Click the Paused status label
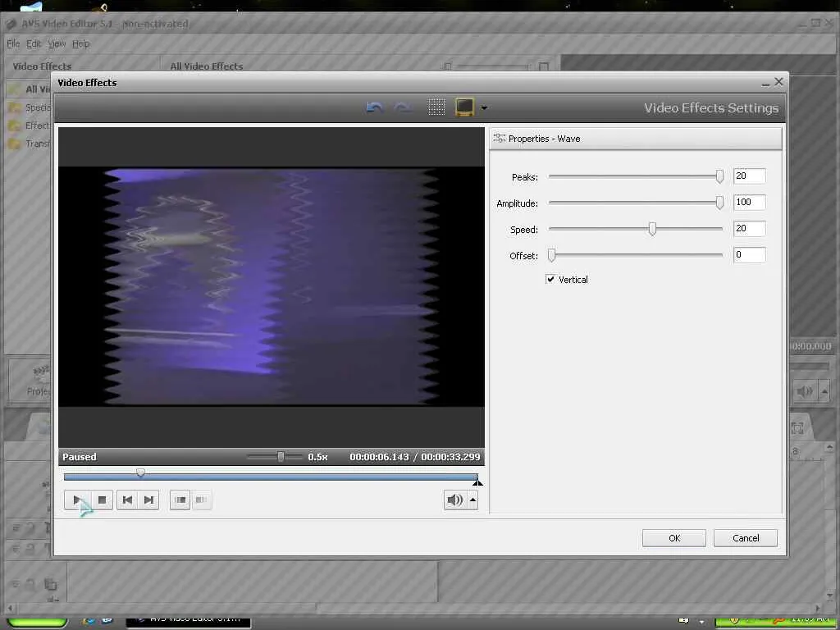 tap(80, 457)
